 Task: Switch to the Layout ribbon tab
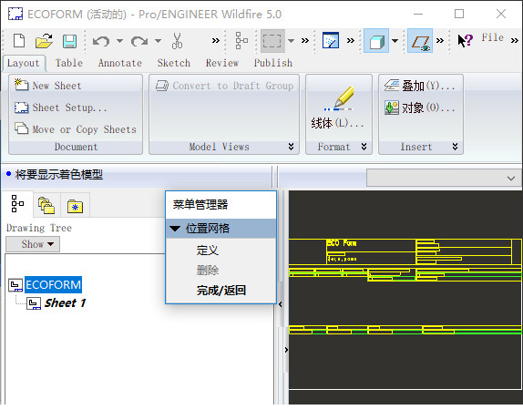tap(24, 63)
